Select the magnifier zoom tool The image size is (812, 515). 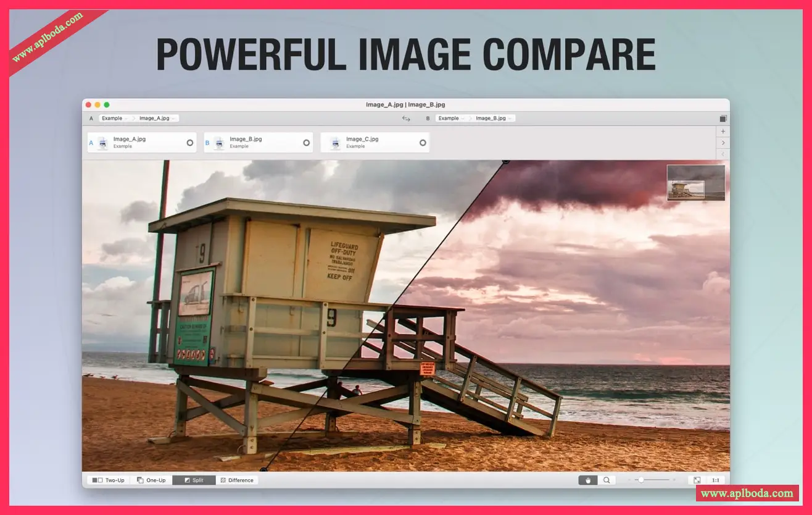(x=607, y=480)
